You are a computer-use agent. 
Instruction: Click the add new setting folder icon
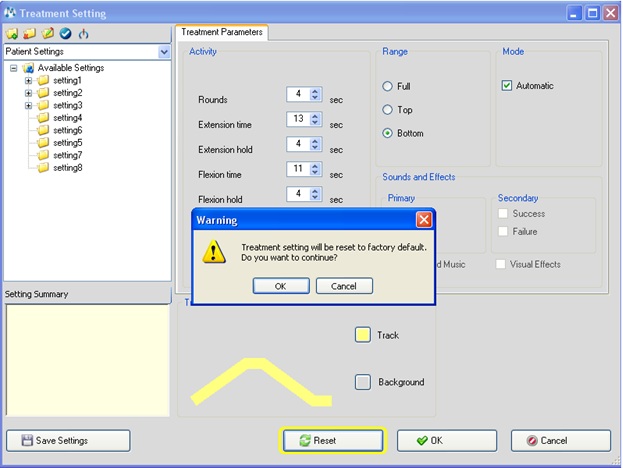(13, 33)
